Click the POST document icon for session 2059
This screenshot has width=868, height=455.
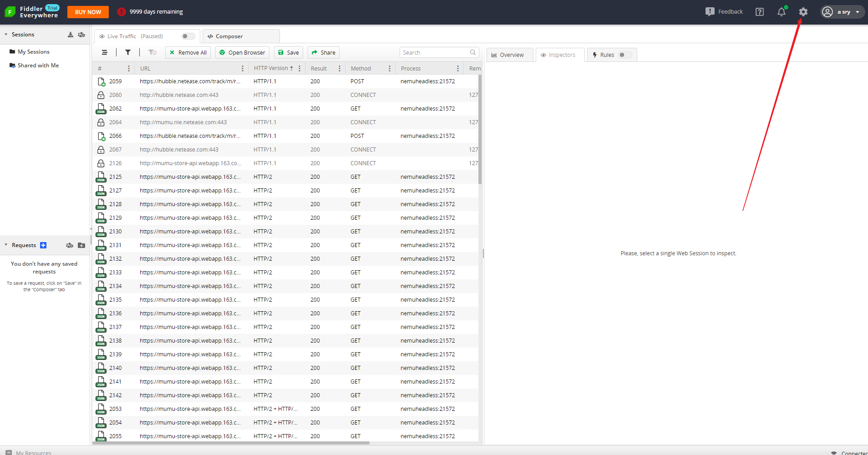point(101,81)
